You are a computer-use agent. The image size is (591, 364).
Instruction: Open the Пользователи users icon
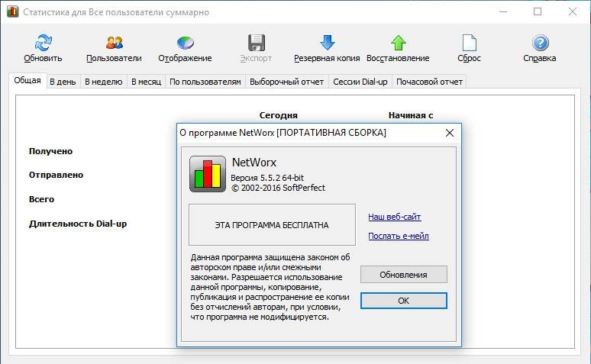click(x=115, y=43)
